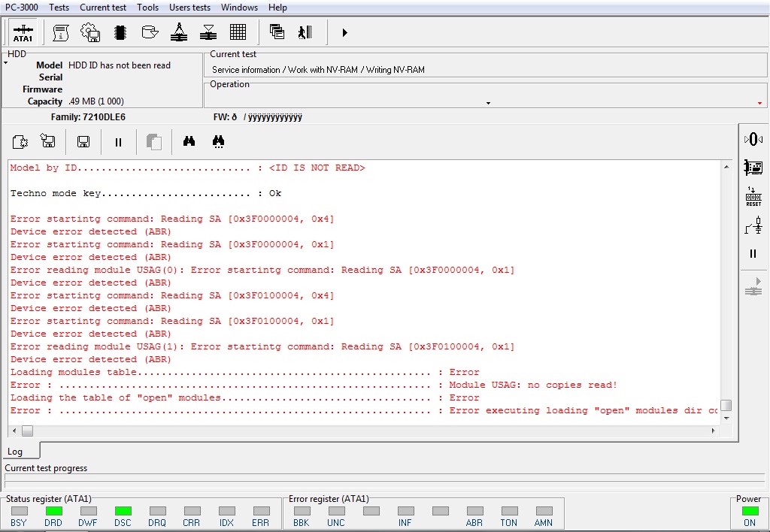The image size is (770, 532).
Task: Click the AMN error register indicator
Action: 544,511
